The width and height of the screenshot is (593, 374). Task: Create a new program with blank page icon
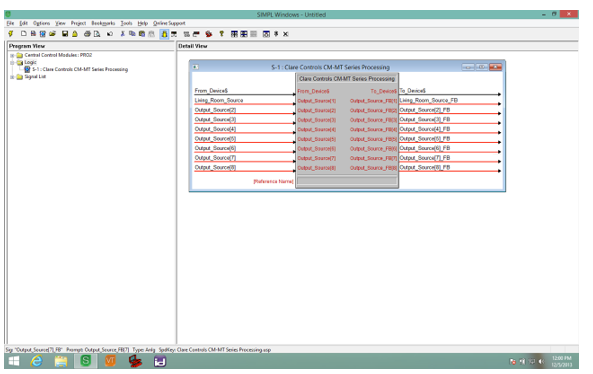coord(23,34)
